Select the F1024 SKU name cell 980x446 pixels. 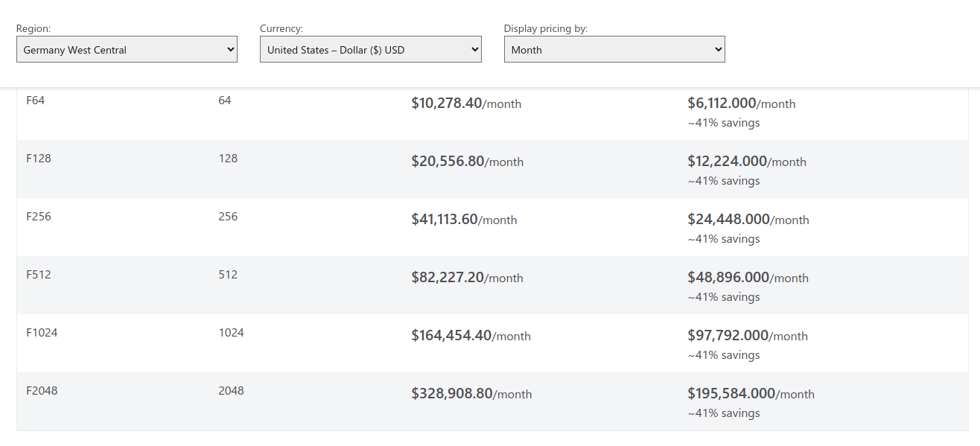coord(42,333)
